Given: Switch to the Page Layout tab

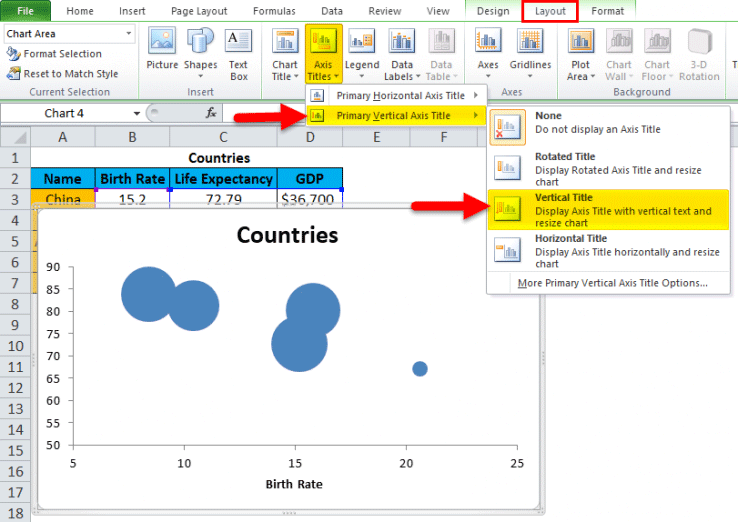Looking at the screenshot, I should tap(199, 11).
